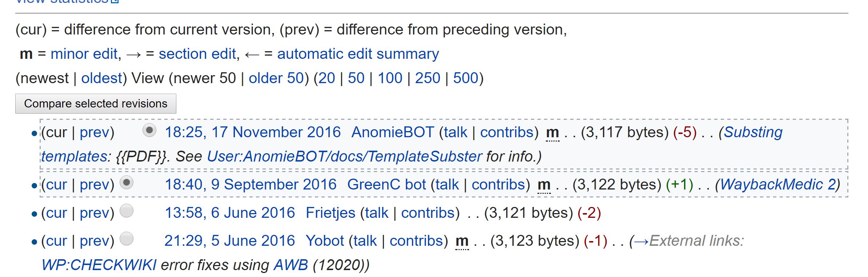Click Compare selected revisions button
The image size is (868, 277).
(96, 104)
